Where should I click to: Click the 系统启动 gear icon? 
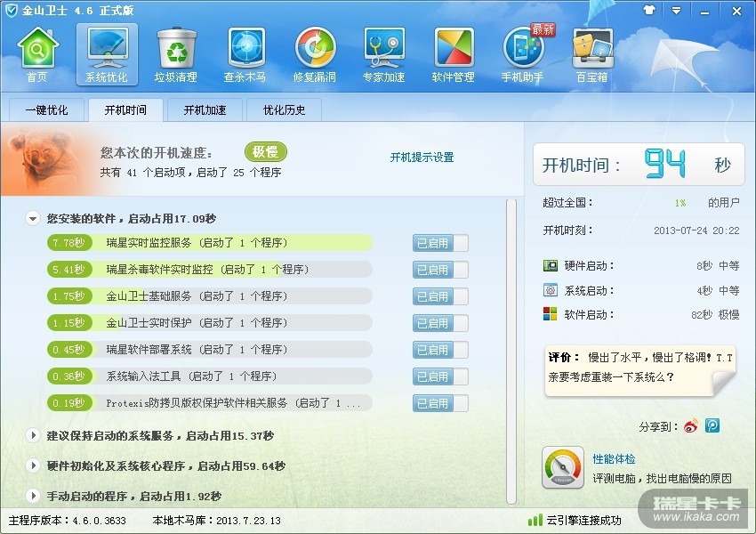(x=551, y=290)
